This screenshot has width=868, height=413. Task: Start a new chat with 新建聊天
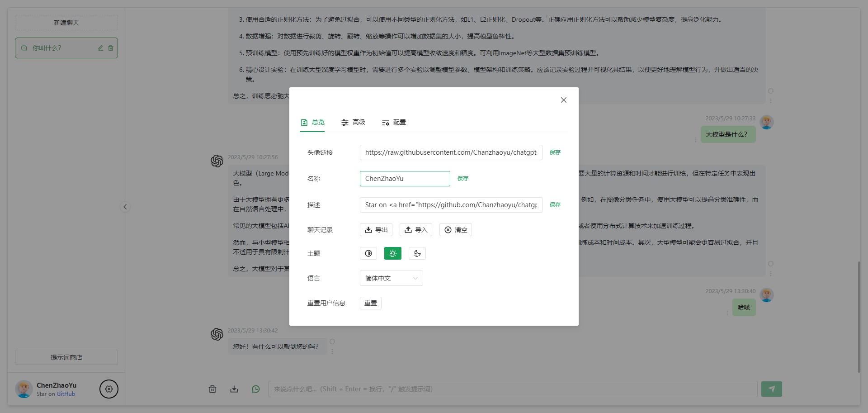pyautogui.click(x=66, y=23)
